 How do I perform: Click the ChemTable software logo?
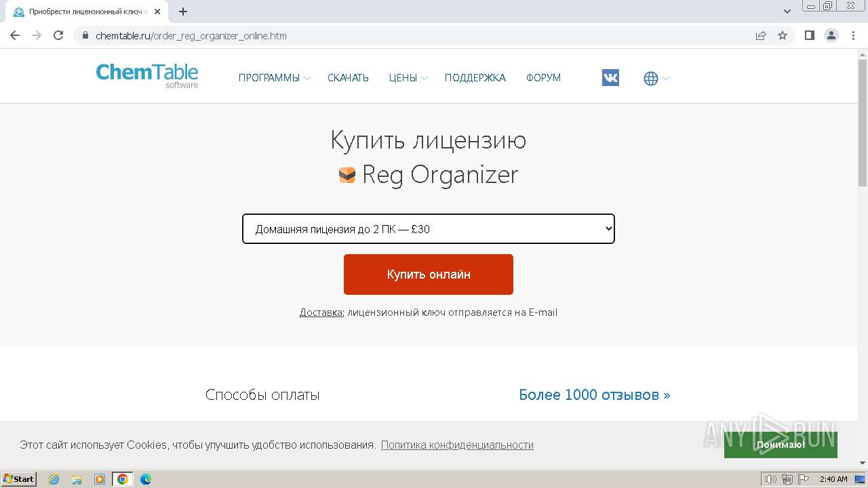click(147, 76)
